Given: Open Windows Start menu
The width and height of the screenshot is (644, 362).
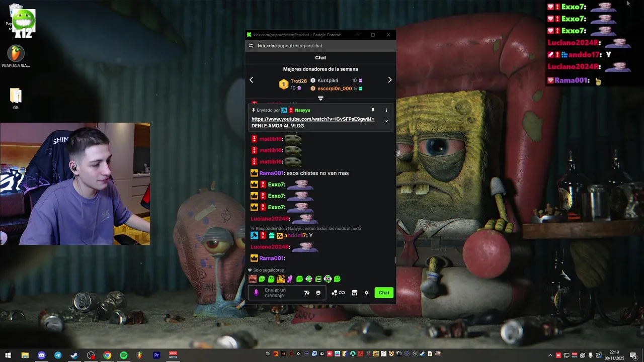Looking at the screenshot, I should tap(8, 355).
